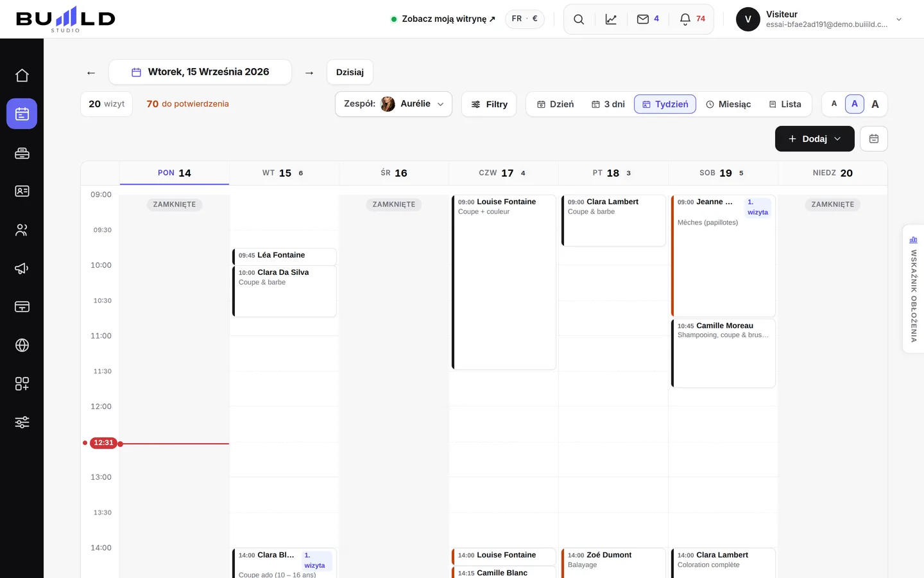Switch to Dzień view

coord(556,104)
